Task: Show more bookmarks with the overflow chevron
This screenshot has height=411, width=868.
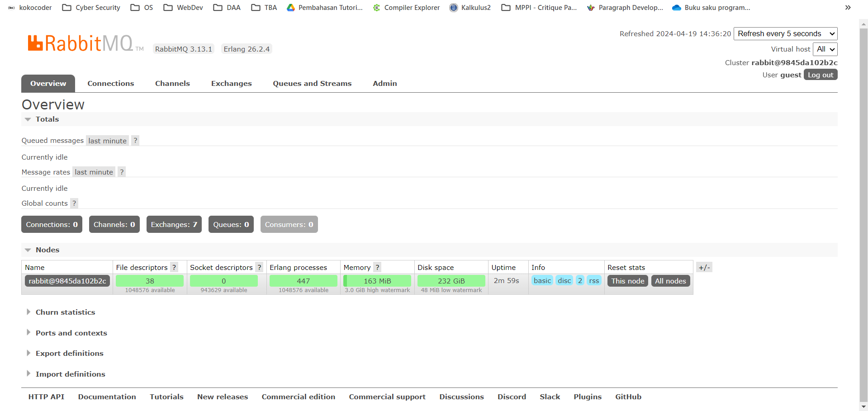Action: (x=848, y=8)
